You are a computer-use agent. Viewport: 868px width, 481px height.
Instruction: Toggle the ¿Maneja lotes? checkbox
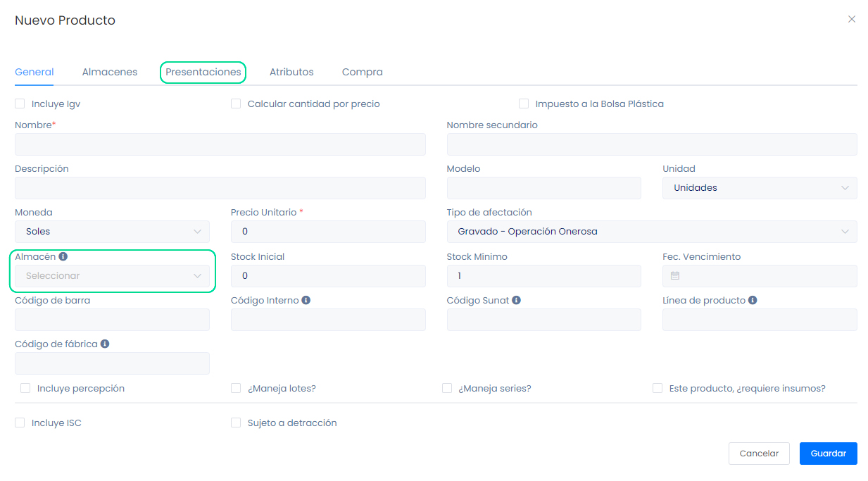click(x=236, y=388)
